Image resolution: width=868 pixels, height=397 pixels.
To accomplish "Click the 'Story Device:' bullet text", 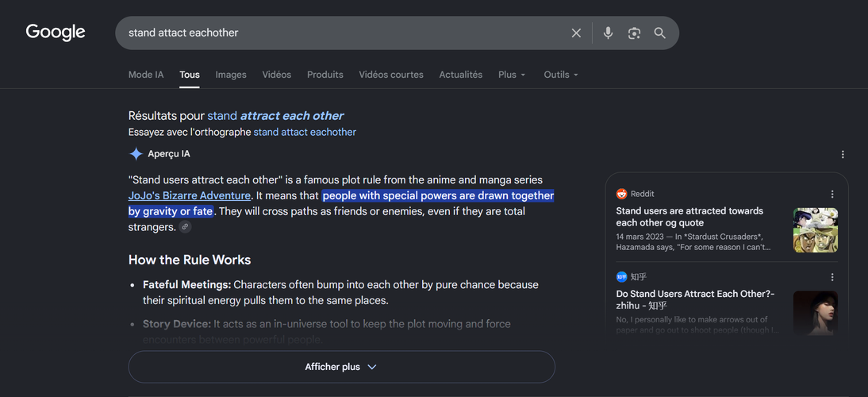I will tap(177, 323).
